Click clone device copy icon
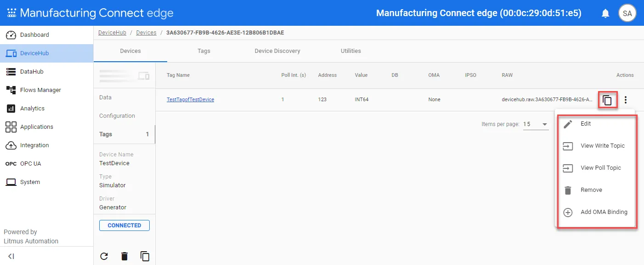644x265 pixels. coord(145,256)
